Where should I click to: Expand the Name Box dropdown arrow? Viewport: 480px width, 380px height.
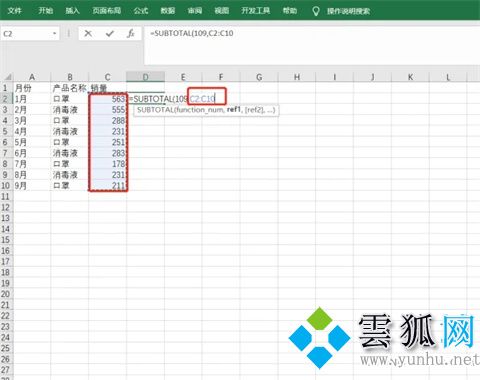[x=54, y=34]
